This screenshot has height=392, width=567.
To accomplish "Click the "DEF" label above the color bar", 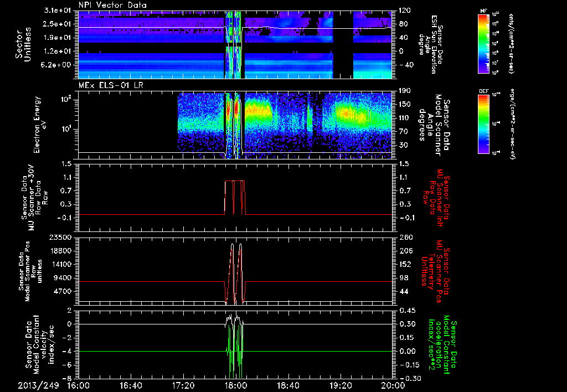I will click(484, 91).
